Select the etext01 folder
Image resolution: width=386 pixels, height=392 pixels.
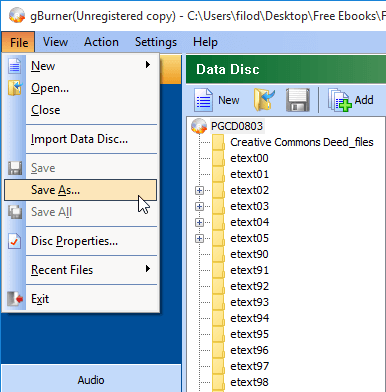tap(249, 174)
